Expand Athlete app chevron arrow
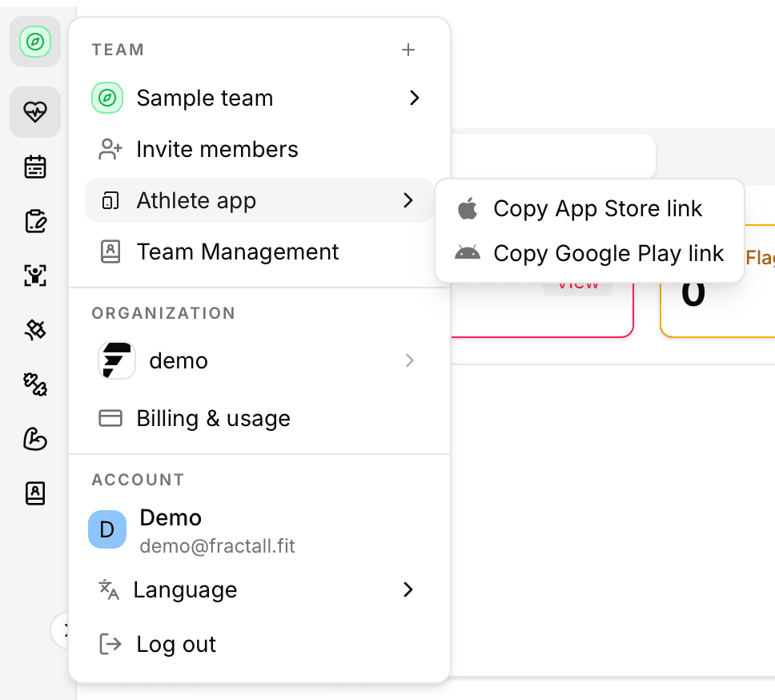The width and height of the screenshot is (775, 700). click(x=408, y=200)
